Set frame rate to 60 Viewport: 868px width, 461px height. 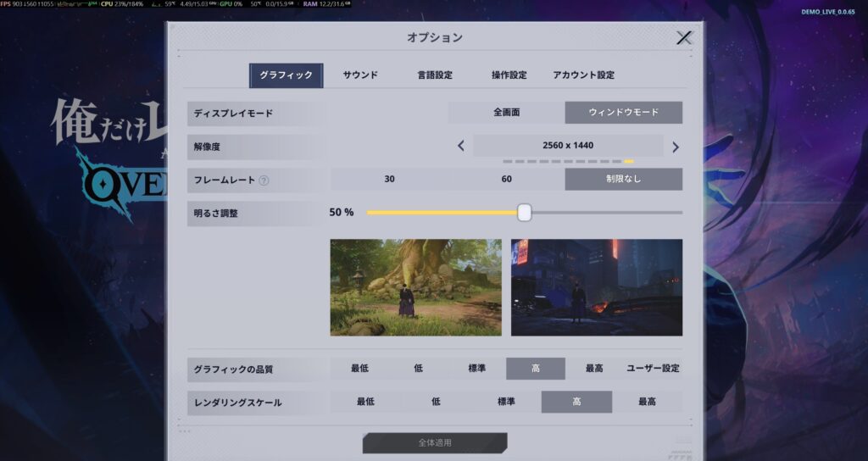[x=506, y=180]
